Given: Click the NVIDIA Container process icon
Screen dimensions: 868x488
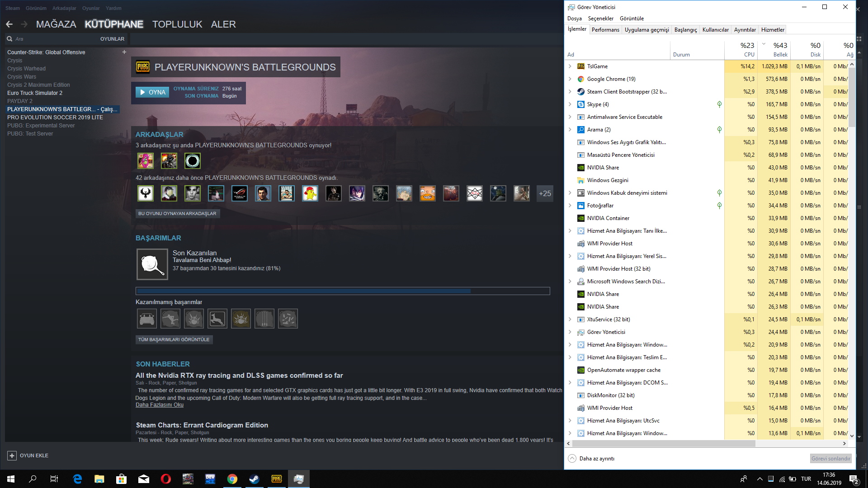Looking at the screenshot, I should (x=581, y=218).
